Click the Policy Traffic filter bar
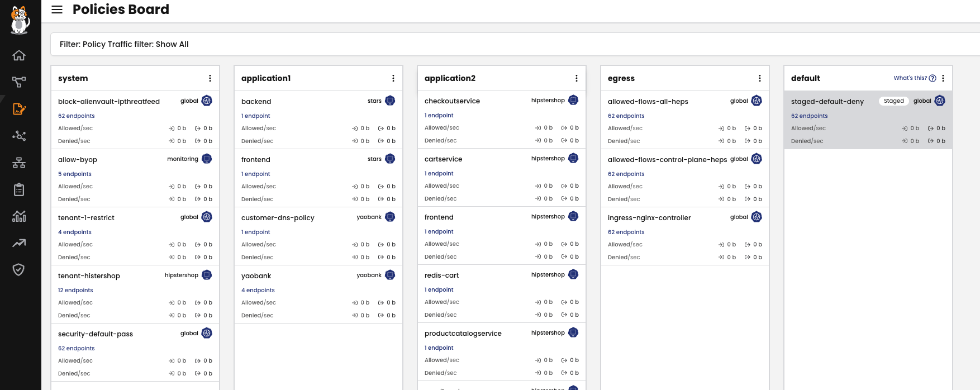The height and width of the screenshot is (390, 980). 515,44
